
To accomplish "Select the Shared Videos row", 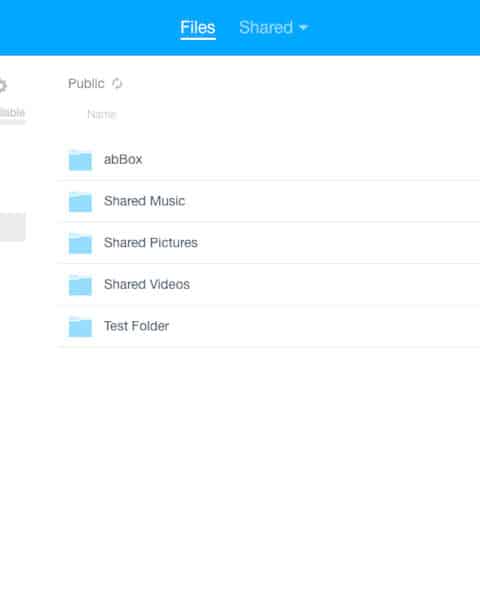I will tap(268, 284).
